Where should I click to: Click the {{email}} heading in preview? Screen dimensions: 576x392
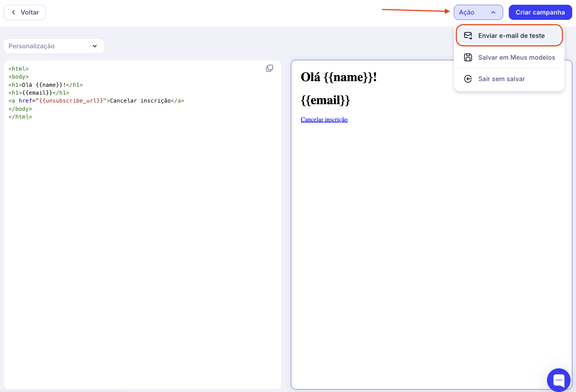click(325, 100)
